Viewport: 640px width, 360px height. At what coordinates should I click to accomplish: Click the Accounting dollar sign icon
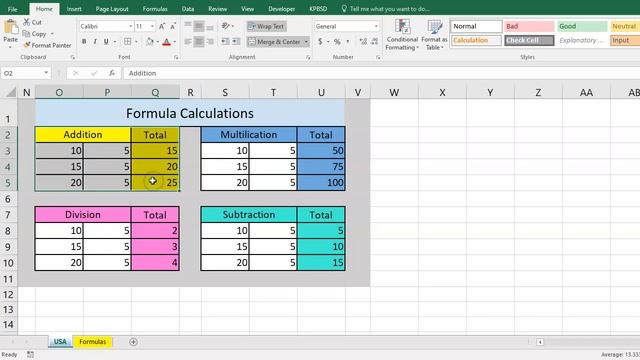click(320, 41)
